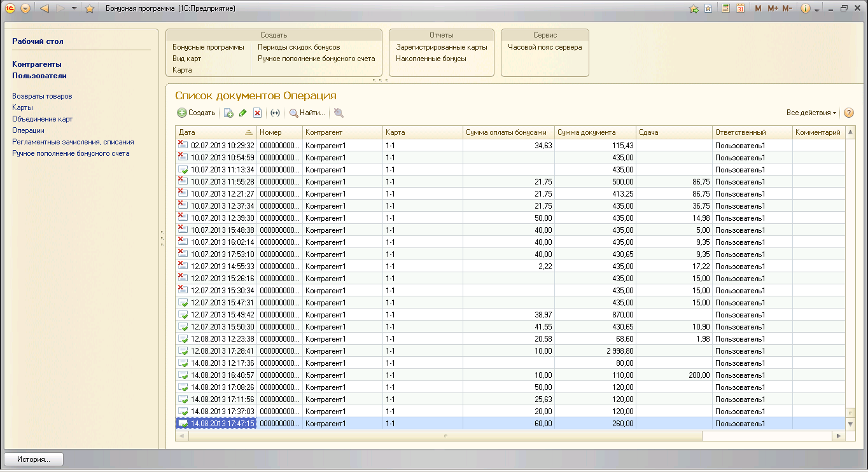Open Периоды скидок бонусов
The image size is (868, 472).
click(298, 47)
